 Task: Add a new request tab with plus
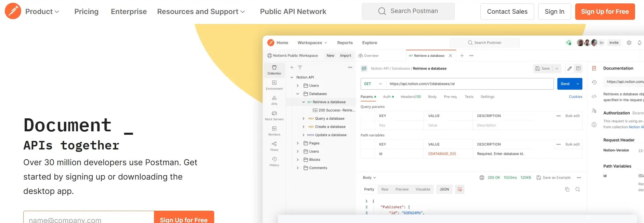pos(462,55)
